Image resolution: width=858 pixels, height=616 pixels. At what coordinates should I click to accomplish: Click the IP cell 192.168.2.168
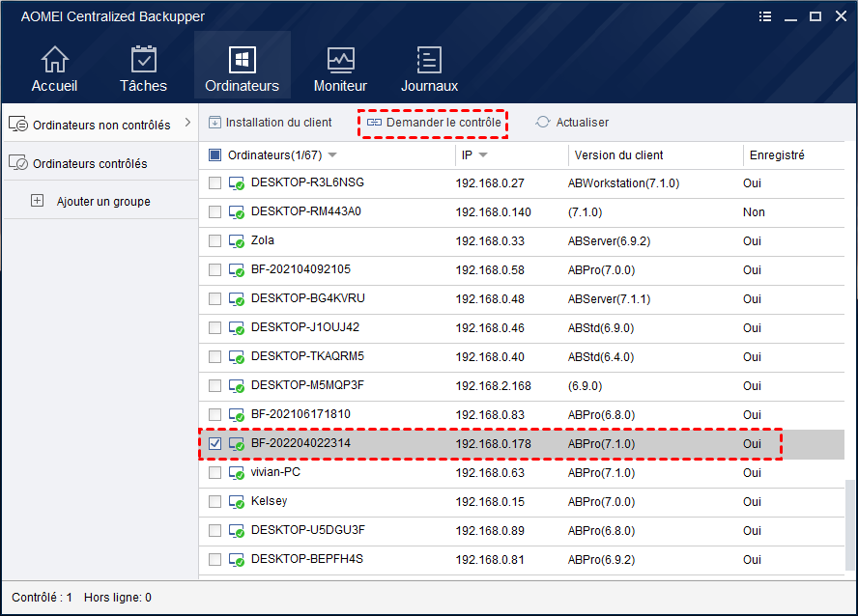(x=493, y=386)
